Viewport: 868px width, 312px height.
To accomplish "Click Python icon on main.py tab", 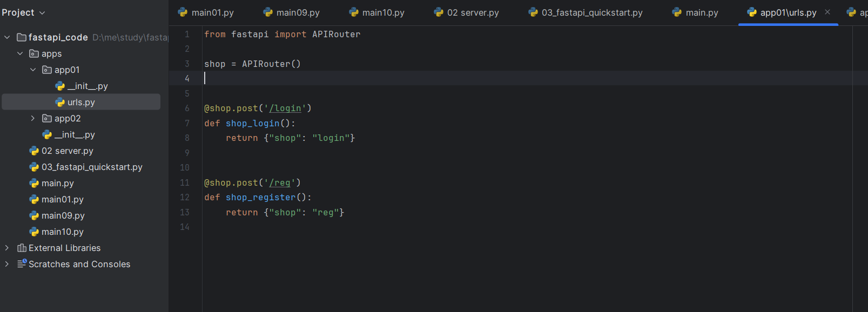I will [x=677, y=12].
